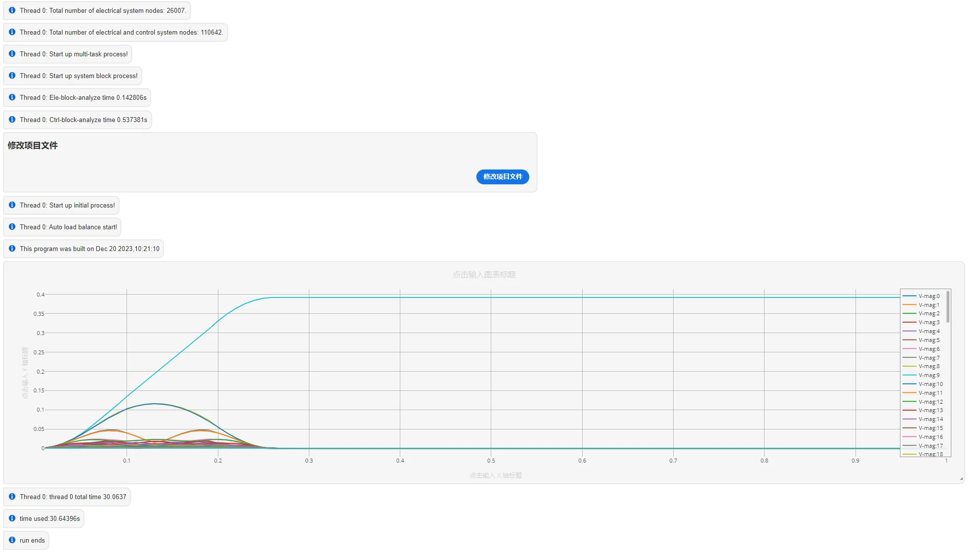This screenshot has height=552, width=980.
Task: Click the info icon for initial process startup
Action: (x=13, y=205)
